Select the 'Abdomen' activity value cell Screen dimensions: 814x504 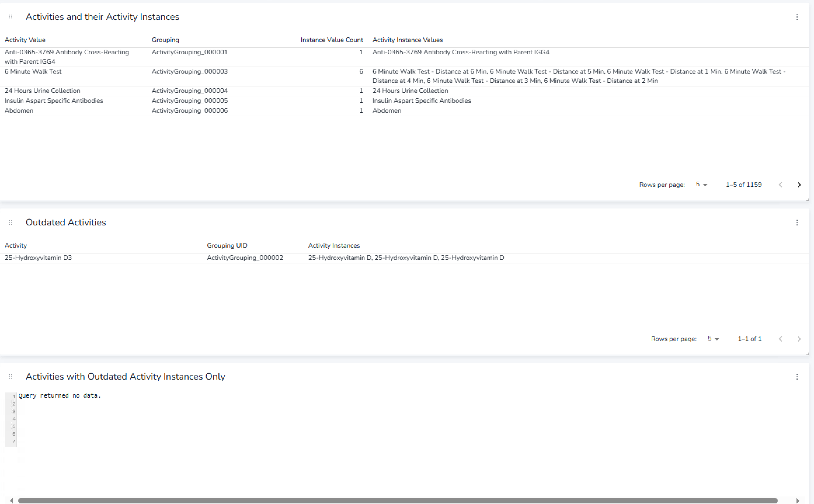(x=19, y=111)
